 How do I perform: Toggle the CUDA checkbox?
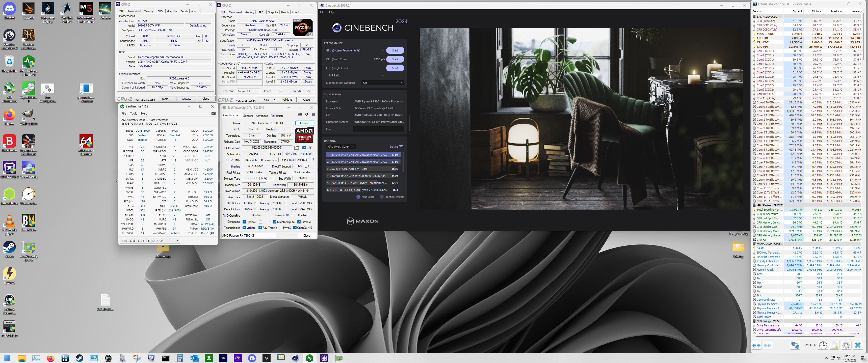coord(260,222)
